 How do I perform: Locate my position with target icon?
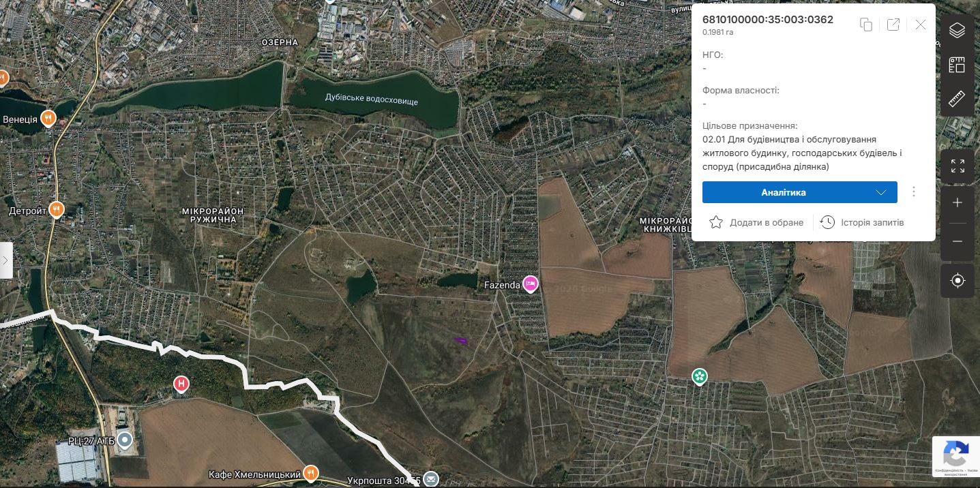point(957,281)
